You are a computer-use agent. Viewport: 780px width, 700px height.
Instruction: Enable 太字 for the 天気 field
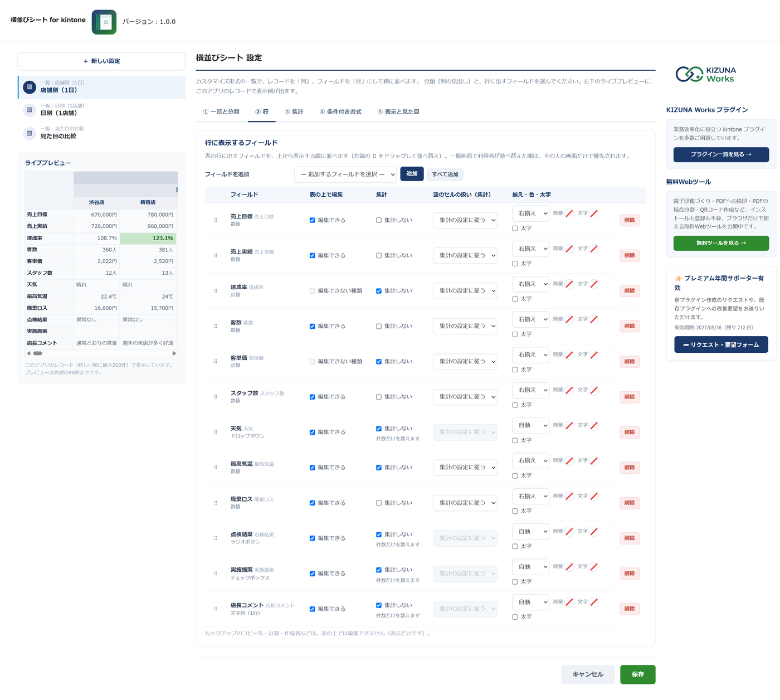(515, 440)
